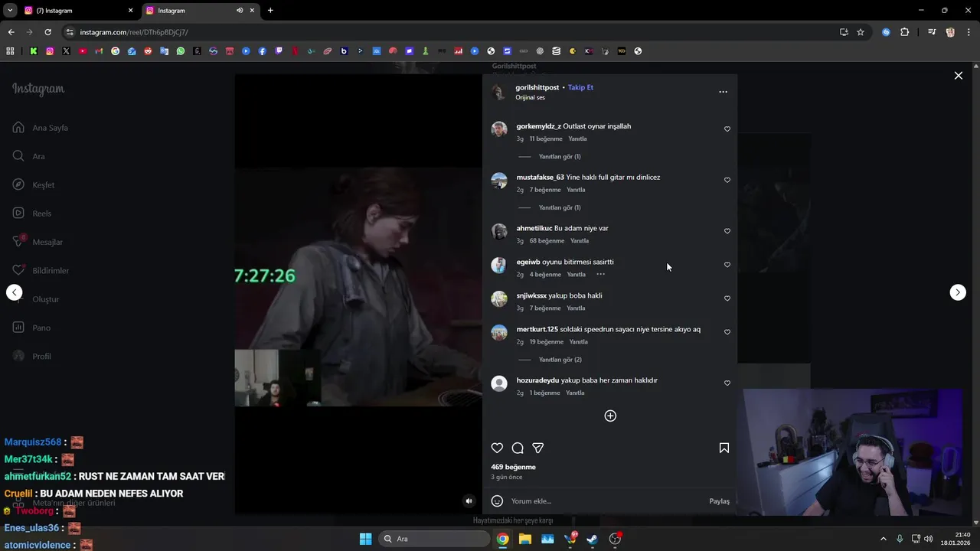View the 469 beğenme likes list
The image size is (980, 551).
point(513,467)
